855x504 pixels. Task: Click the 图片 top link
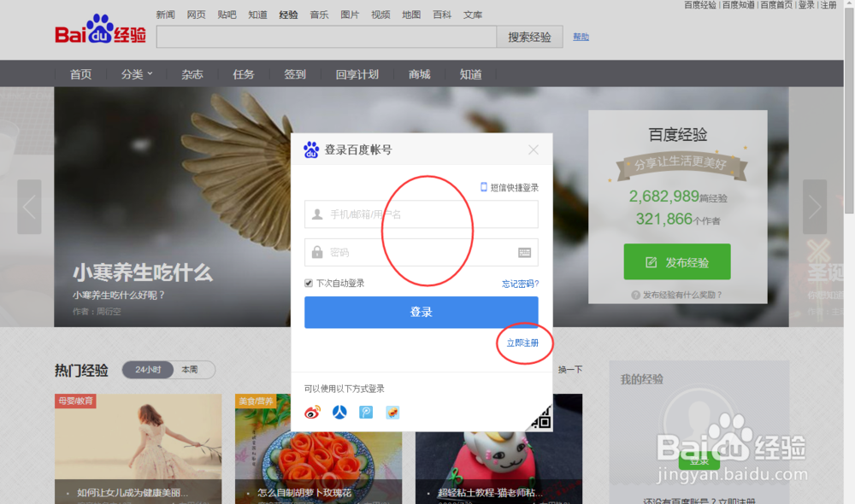tap(350, 15)
